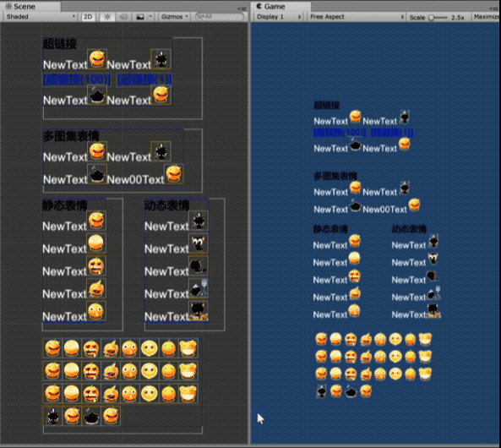The image size is (501, 448).
Task: Click black cauldron sprite in Scene 超链接 section
Action: [97, 95]
